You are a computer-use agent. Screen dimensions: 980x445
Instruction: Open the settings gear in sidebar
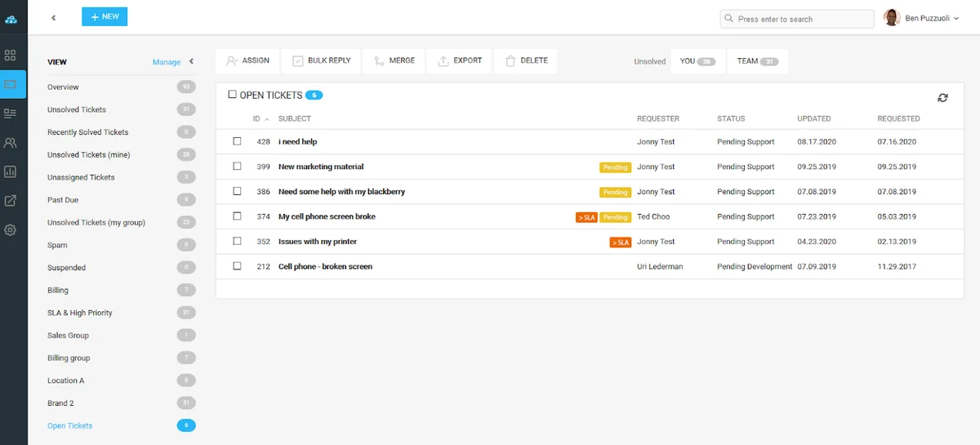click(11, 230)
